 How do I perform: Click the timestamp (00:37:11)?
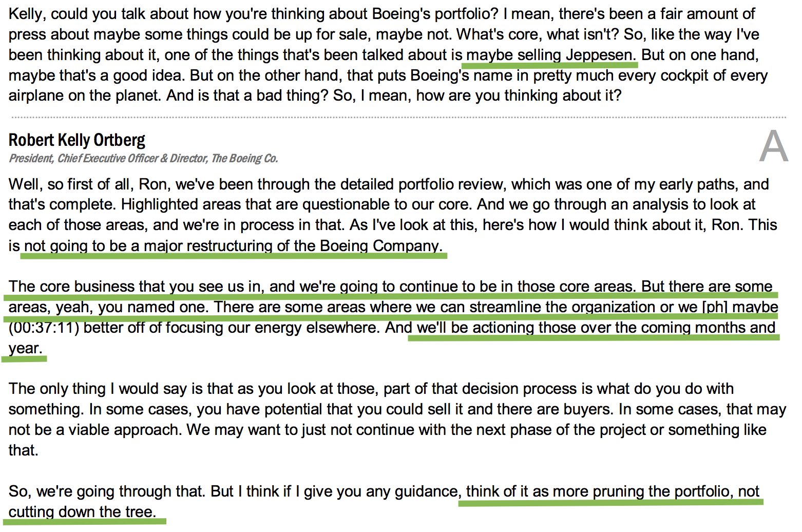[44, 328]
